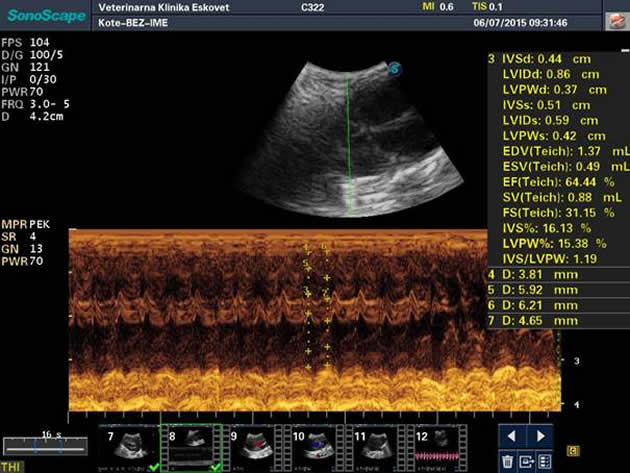This screenshot has width=630, height=473.
Task: Go to the previous clip page arrow
Action: click(x=511, y=436)
